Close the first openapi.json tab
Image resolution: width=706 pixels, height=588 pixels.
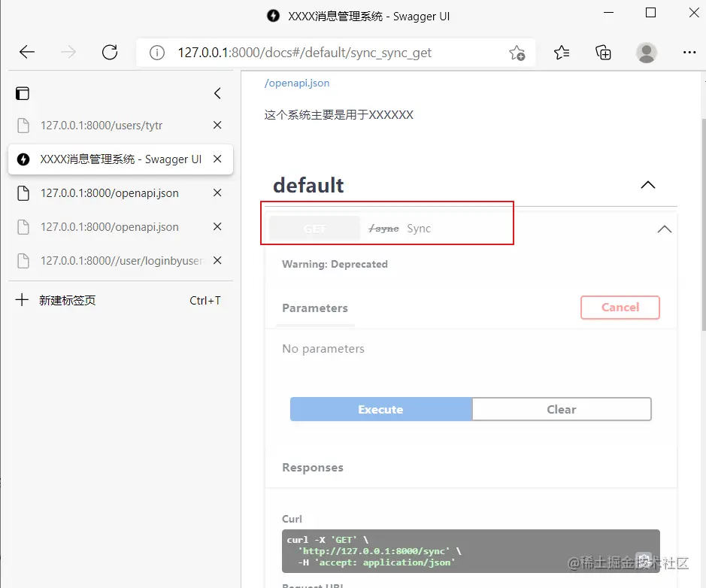(217, 192)
